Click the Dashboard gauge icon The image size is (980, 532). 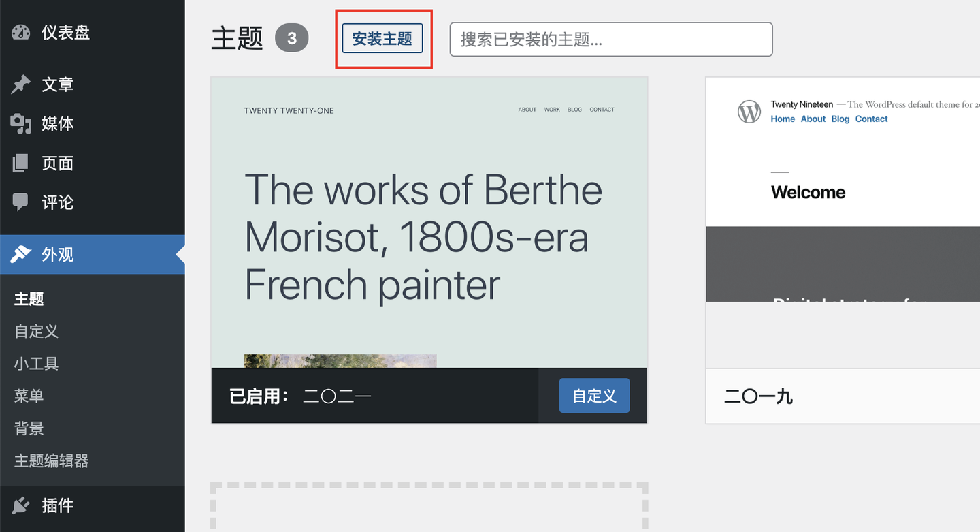21,32
